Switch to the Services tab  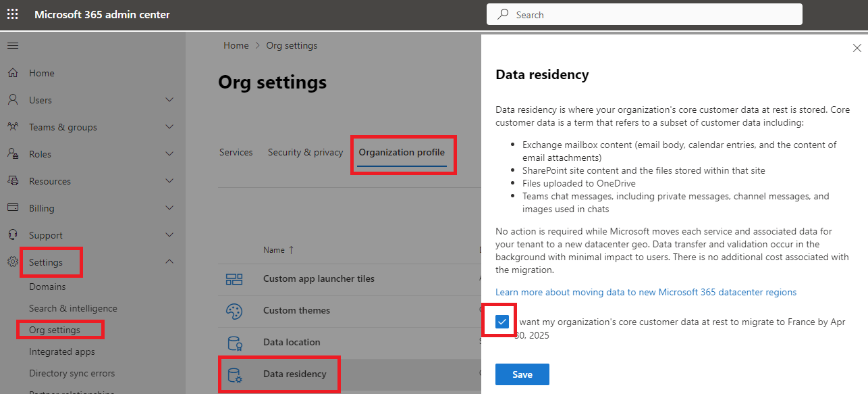[236, 152]
